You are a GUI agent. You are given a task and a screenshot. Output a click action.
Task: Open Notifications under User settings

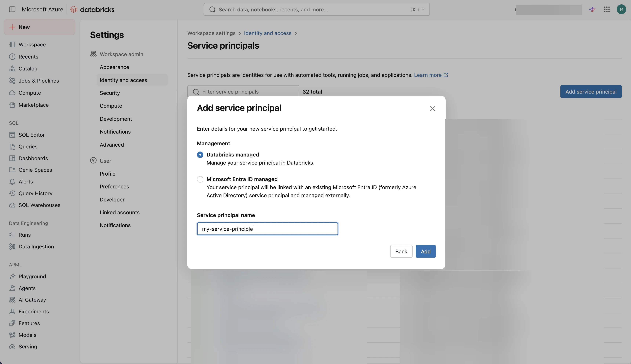tap(115, 225)
